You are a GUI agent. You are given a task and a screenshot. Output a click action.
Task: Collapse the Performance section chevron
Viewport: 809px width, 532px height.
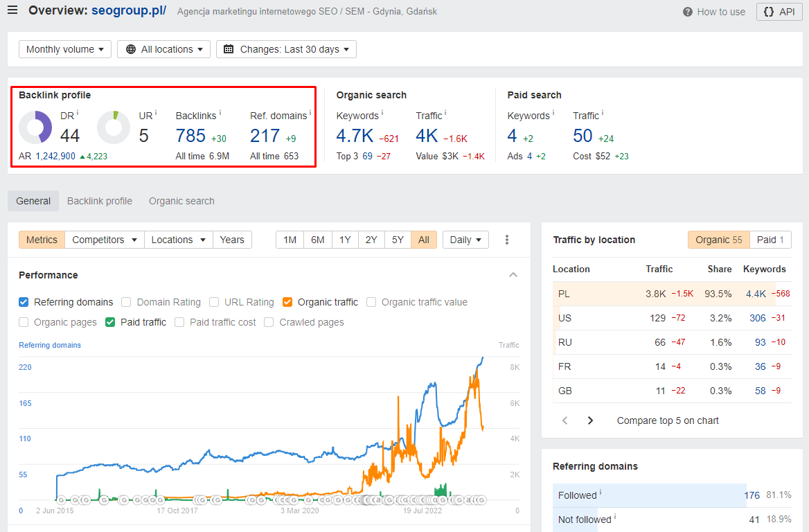pos(513,274)
